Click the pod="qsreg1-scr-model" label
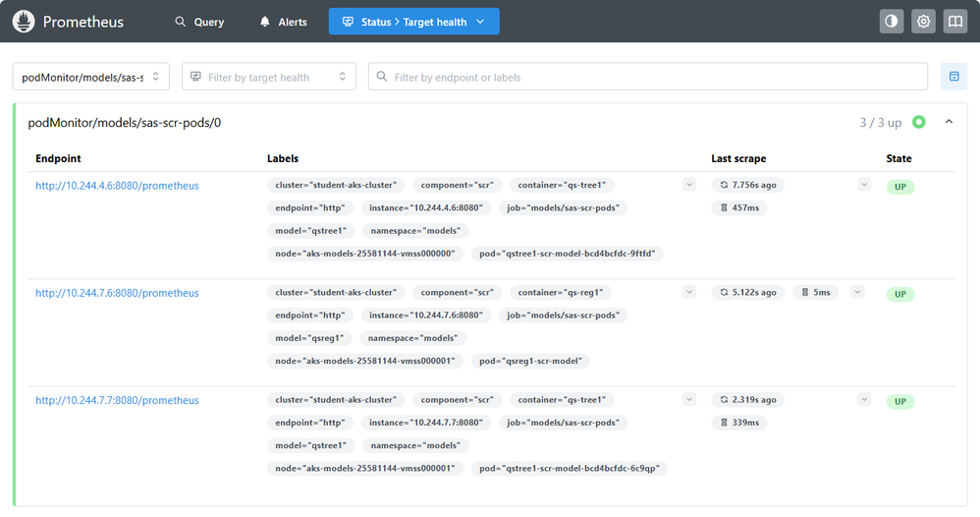 tap(530, 361)
